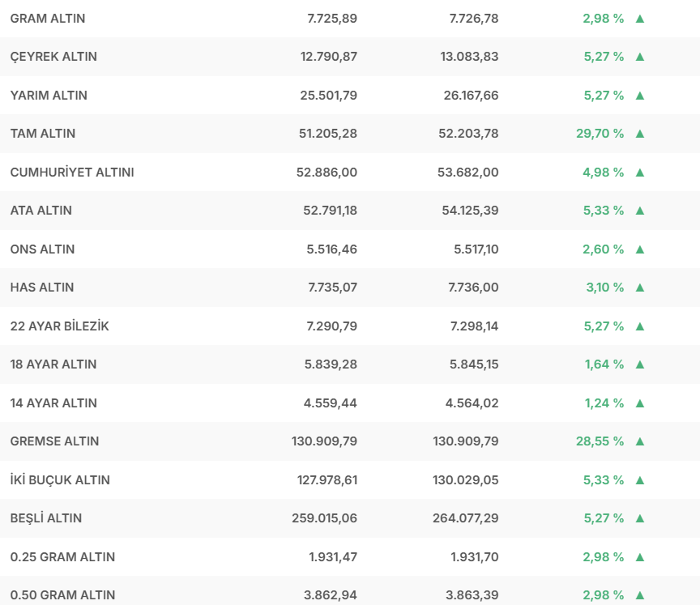This screenshot has height=605, width=700.
Task: Click the up arrow in 22 AYAR BİLEZİK row
Action: coord(639,326)
